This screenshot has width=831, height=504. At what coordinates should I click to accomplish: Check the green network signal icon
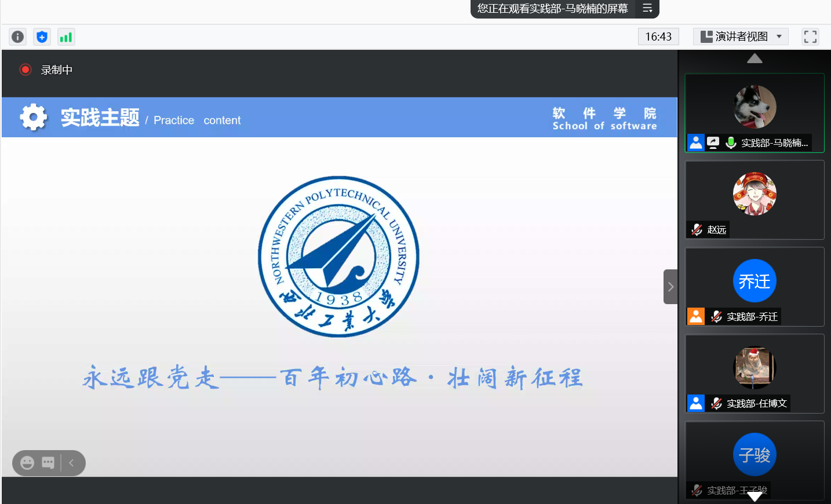coord(66,37)
